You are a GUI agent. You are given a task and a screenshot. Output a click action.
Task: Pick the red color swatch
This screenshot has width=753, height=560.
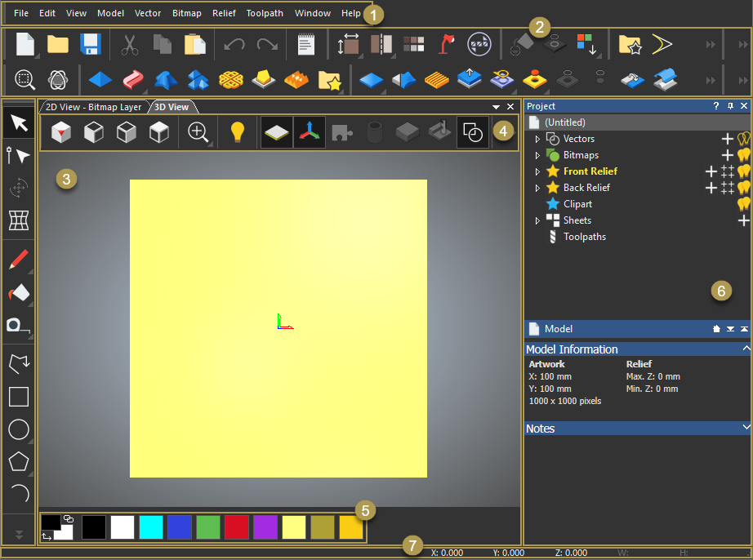click(237, 527)
